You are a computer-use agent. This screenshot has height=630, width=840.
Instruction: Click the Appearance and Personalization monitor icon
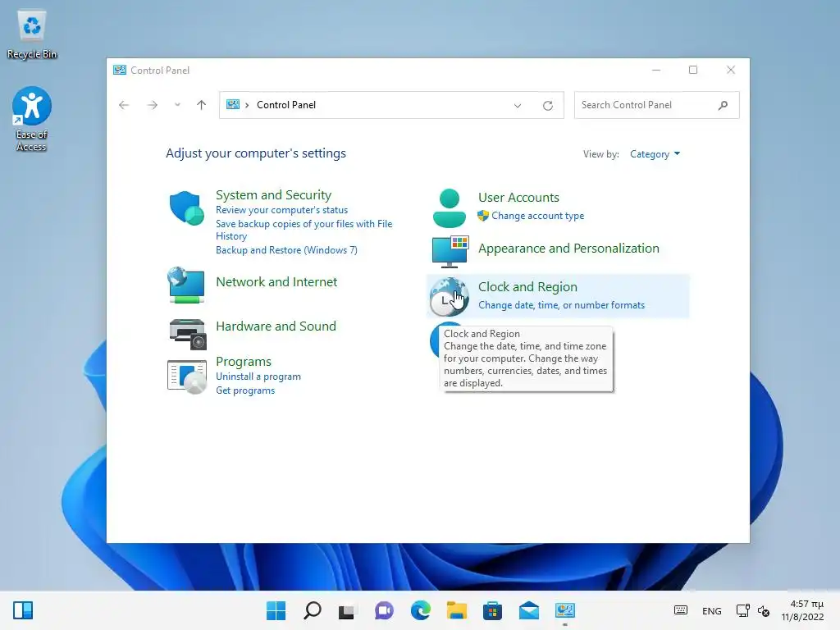[450, 251]
